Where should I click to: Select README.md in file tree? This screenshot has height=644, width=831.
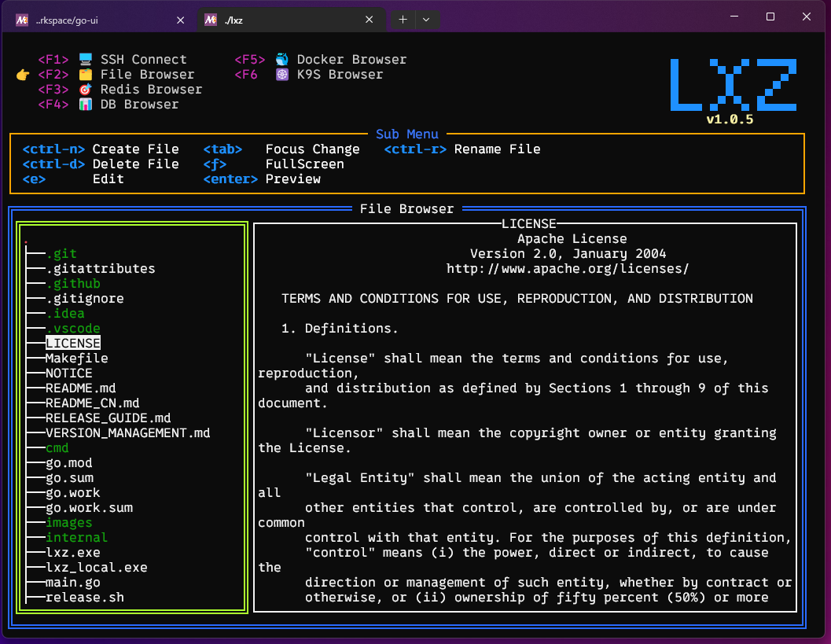80,388
